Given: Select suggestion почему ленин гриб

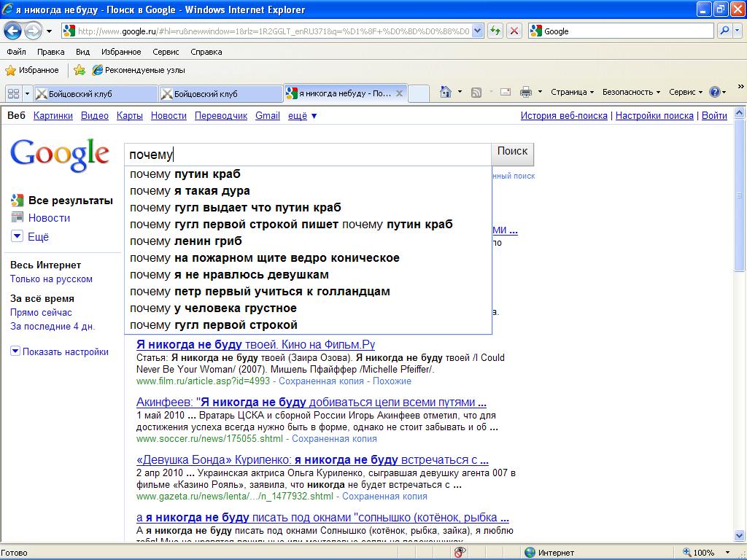Looking at the screenshot, I should [308, 241].
